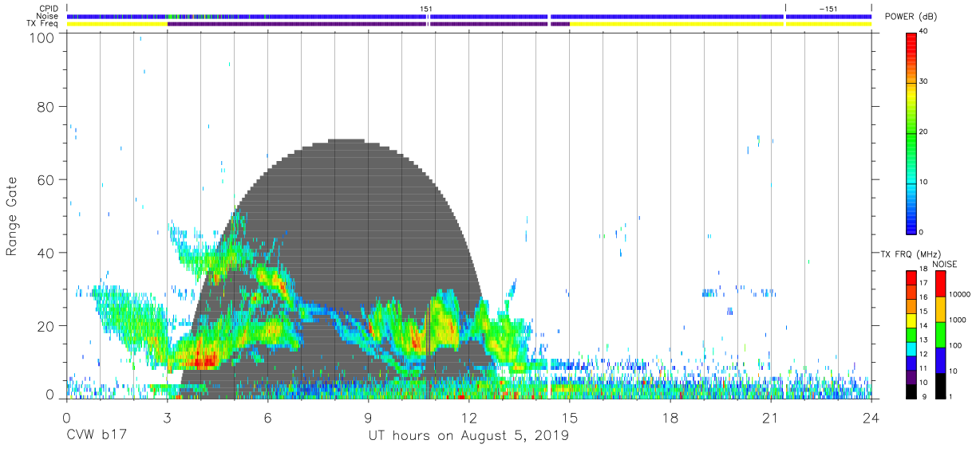
Task: Click the 1 label on noise legend
Action: [x=951, y=396]
